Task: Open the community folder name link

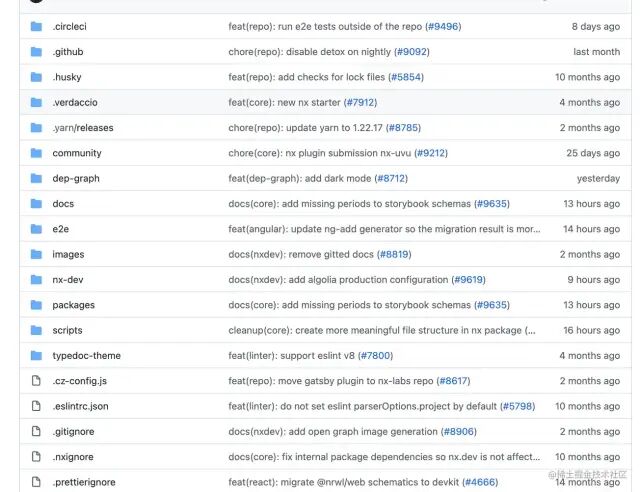Action: [77, 153]
